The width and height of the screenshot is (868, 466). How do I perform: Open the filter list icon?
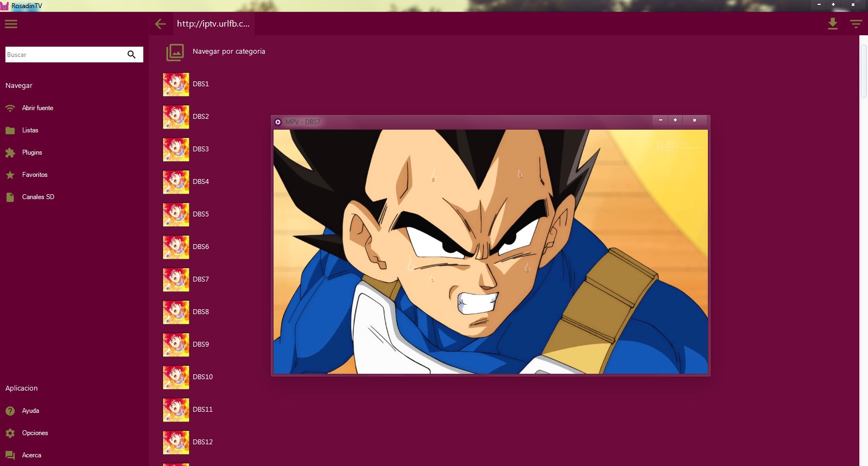856,24
